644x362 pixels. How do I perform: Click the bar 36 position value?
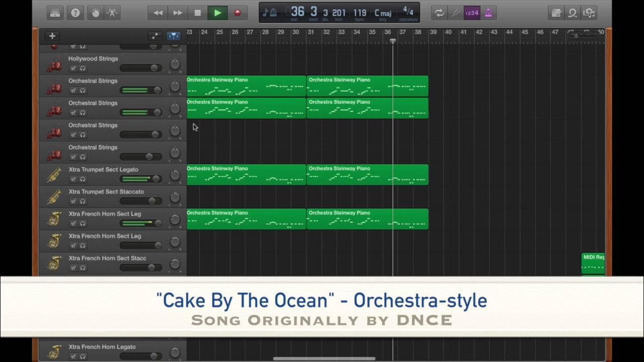pyautogui.click(x=297, y=12)
